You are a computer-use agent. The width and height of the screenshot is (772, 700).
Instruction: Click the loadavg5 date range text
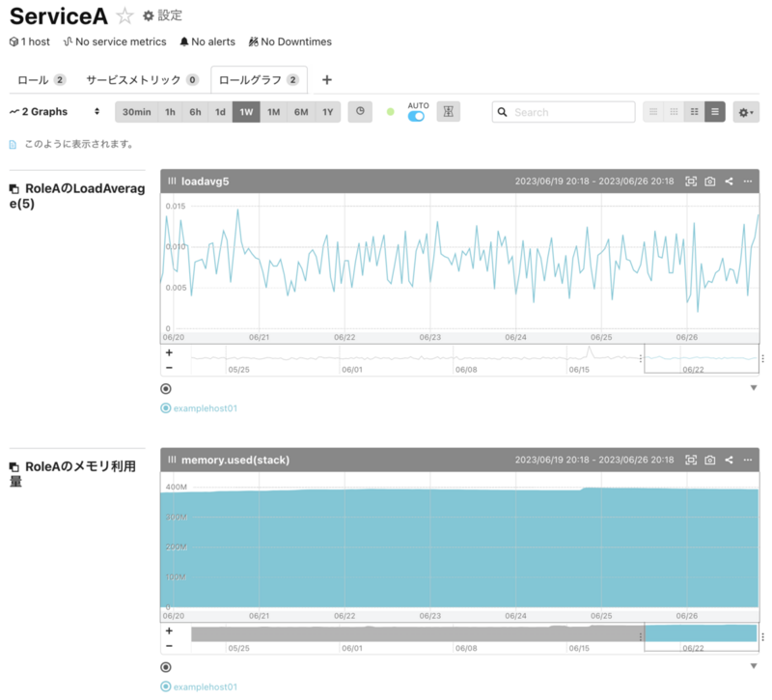[x=594, y=182]
